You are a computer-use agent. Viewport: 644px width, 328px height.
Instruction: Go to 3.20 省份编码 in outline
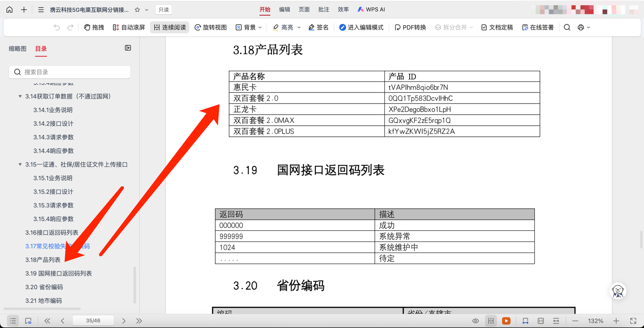tap(44, 287)
